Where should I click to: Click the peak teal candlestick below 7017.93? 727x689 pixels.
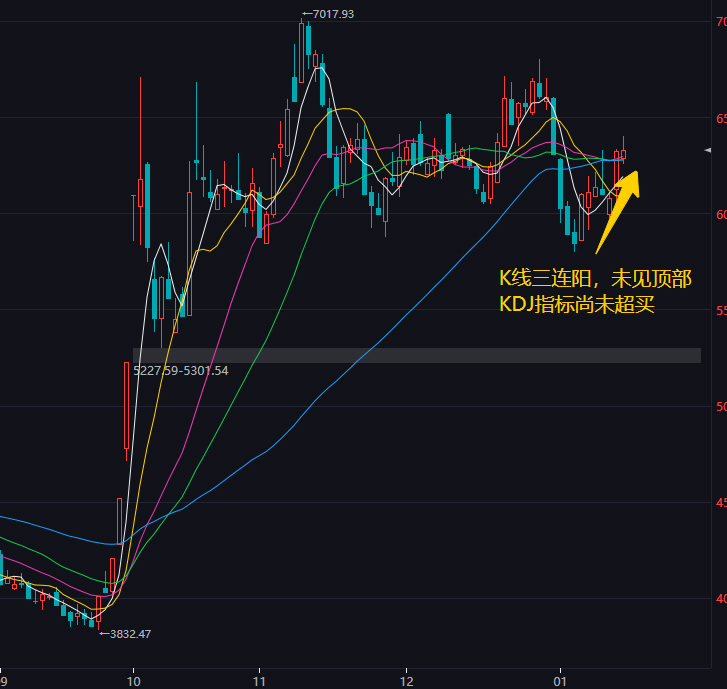[x=308, y=38]
